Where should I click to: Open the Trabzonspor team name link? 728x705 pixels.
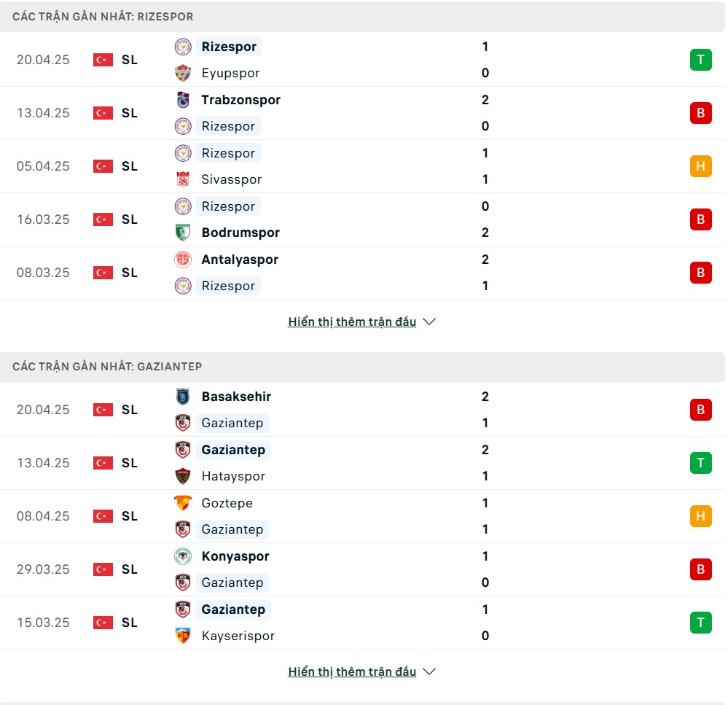pos(241,100)
